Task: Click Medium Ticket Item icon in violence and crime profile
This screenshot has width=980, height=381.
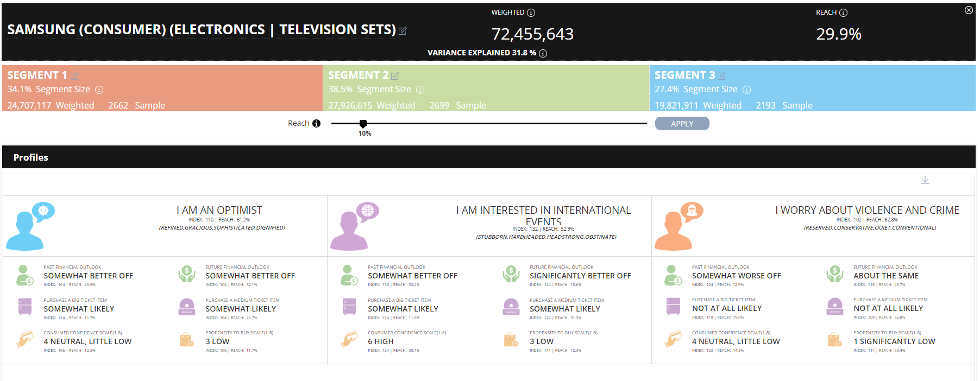Action: [835, 306]
